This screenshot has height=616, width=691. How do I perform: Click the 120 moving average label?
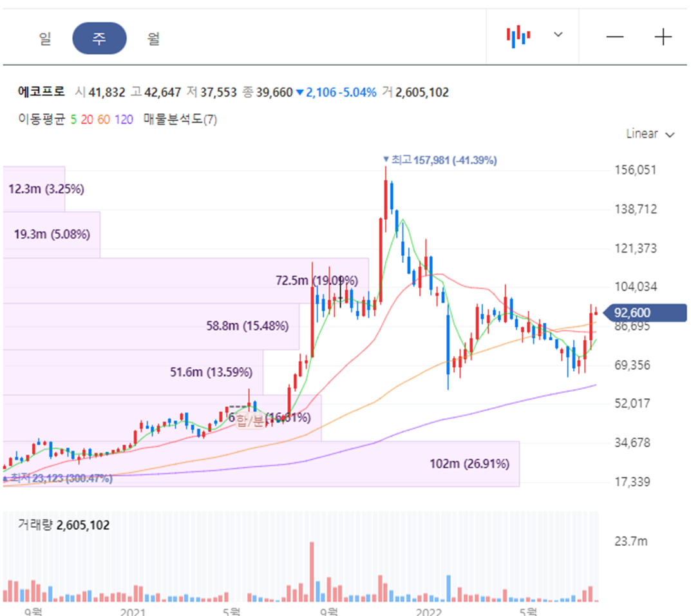(124, 119)
